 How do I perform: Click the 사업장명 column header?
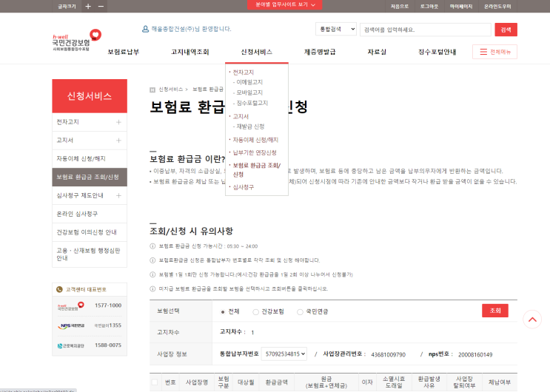tap(197, 382)
